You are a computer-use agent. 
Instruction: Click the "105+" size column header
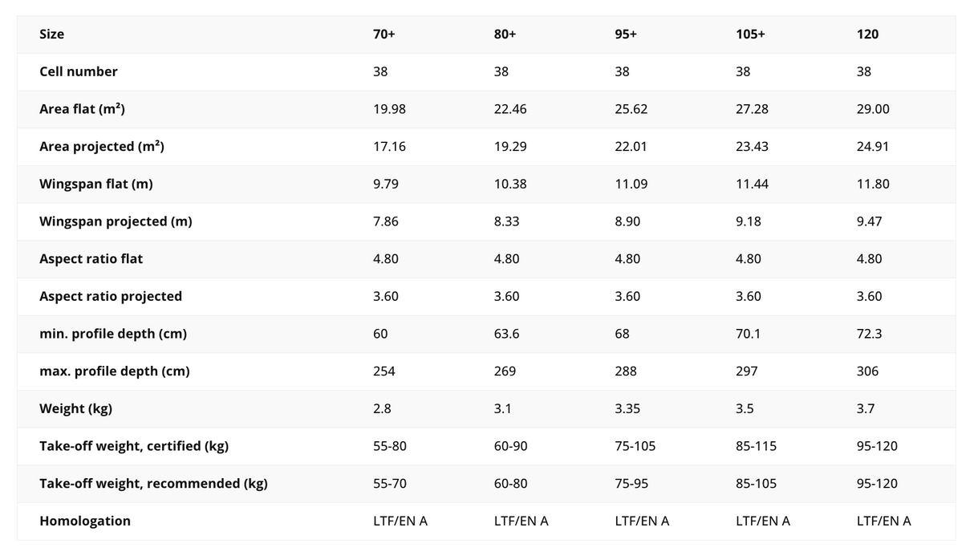750,34
